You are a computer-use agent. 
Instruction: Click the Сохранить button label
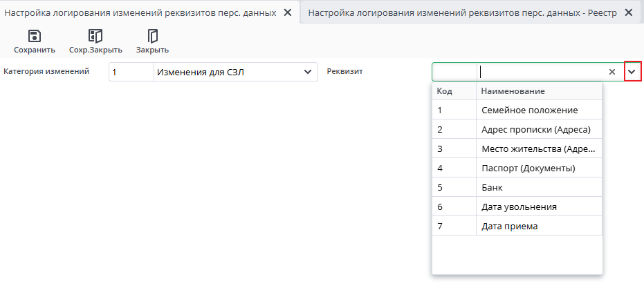(x=35, y=50)
